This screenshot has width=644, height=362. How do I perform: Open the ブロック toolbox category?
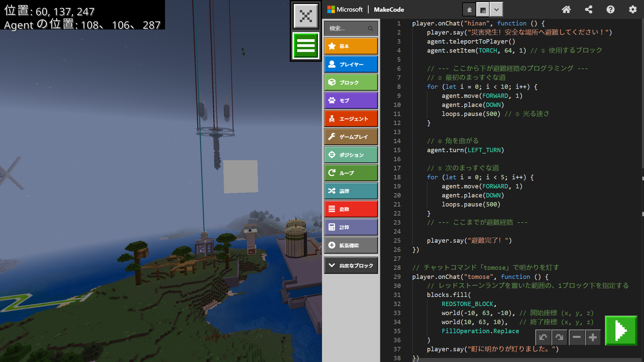tap(351, 82)
